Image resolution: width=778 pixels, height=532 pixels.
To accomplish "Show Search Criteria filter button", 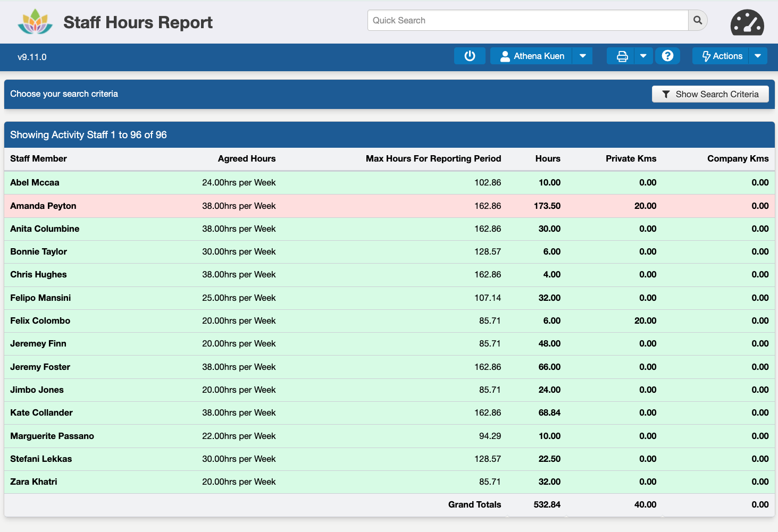I will tap(710, 94).
